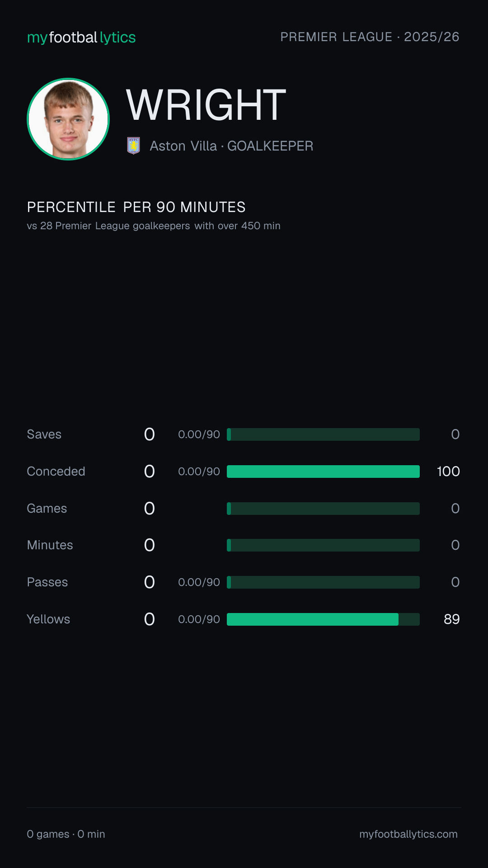
Task: Click the Yellows percentile bar
Action: click(x=323, y=619)
